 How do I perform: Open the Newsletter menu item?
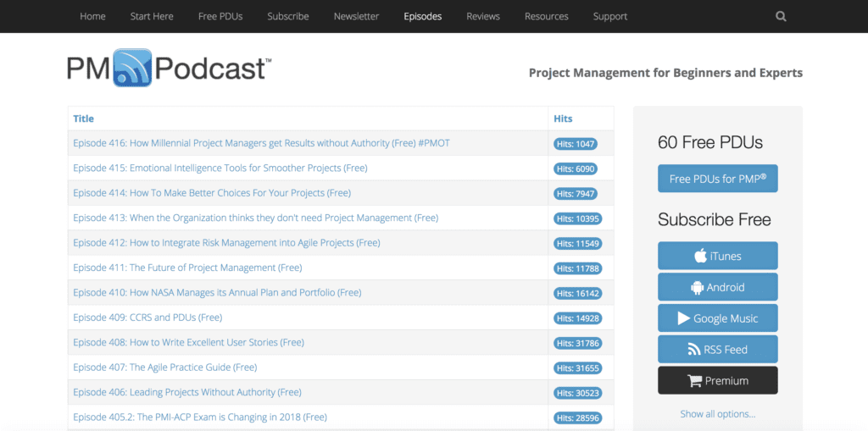[x=357, y=17]
